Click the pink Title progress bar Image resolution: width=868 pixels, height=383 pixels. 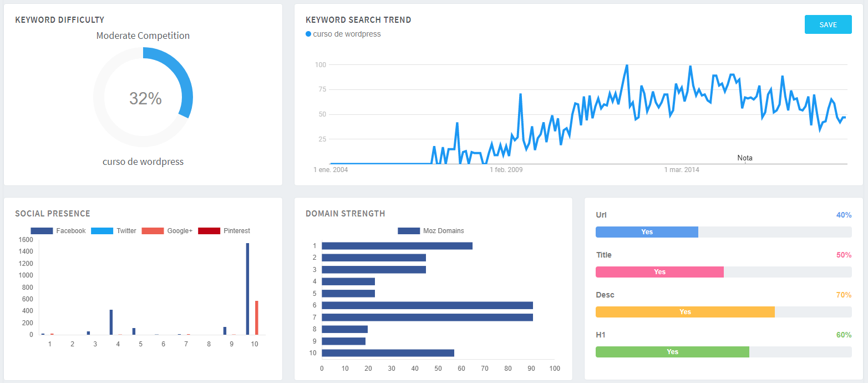pos(659,272)
